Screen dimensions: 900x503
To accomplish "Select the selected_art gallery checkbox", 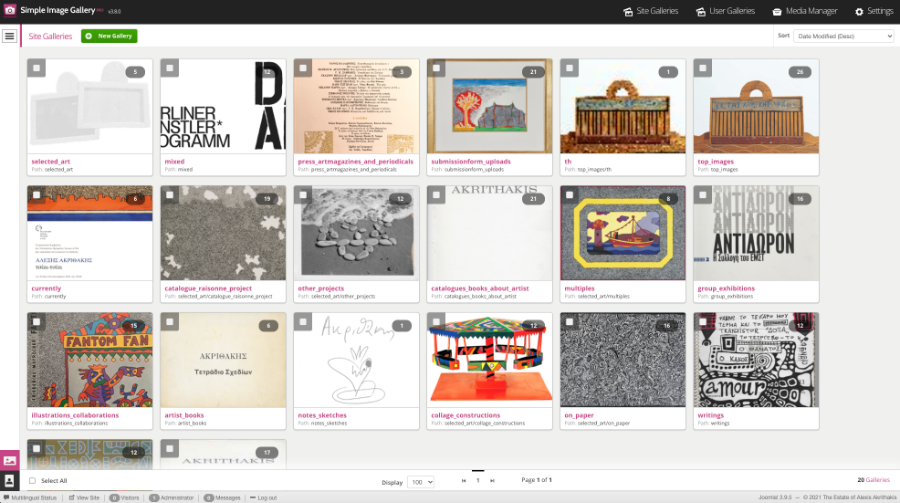I will (37, 68).
